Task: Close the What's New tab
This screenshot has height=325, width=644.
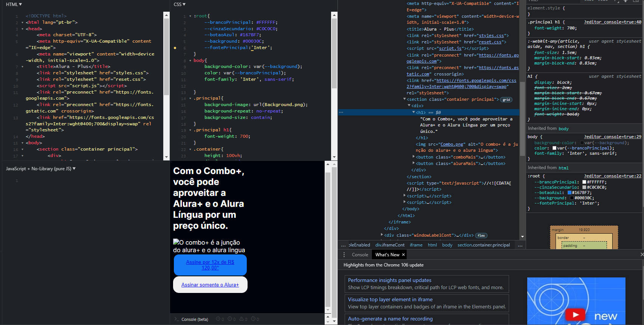Action: point(403,255)
